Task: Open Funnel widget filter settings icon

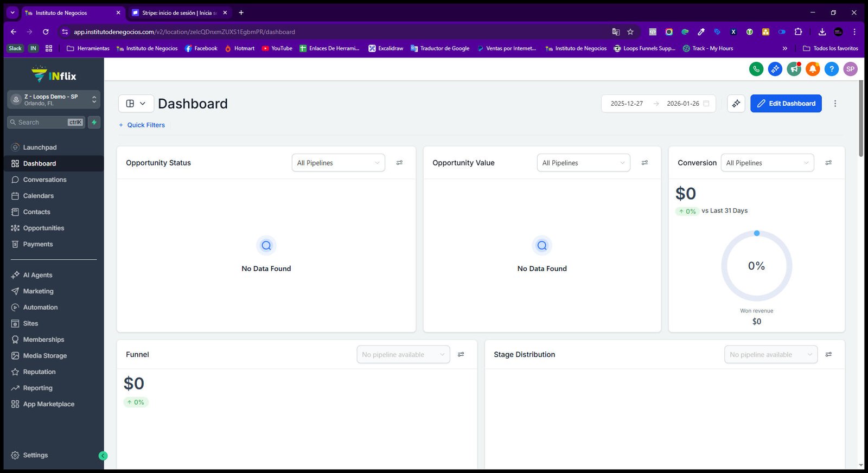Action: coord(461,355)
